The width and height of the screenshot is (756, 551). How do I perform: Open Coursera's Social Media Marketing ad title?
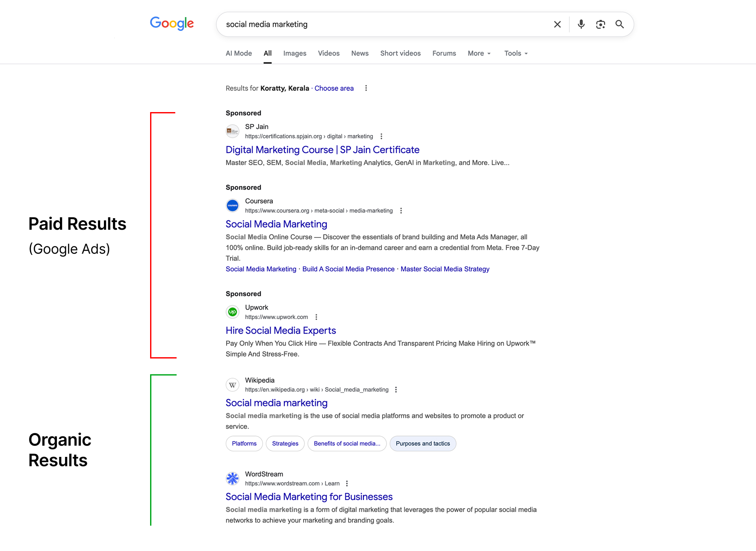[276, 224]
